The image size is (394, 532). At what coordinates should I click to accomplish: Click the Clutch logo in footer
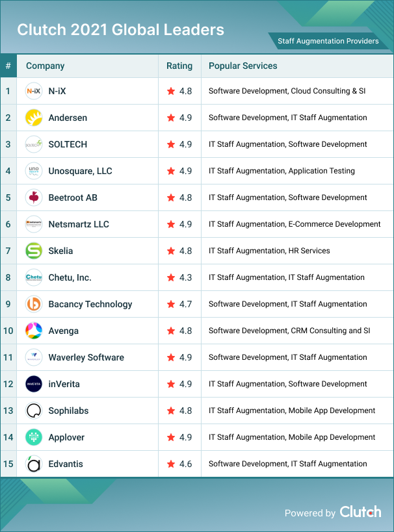coord(360,512)
